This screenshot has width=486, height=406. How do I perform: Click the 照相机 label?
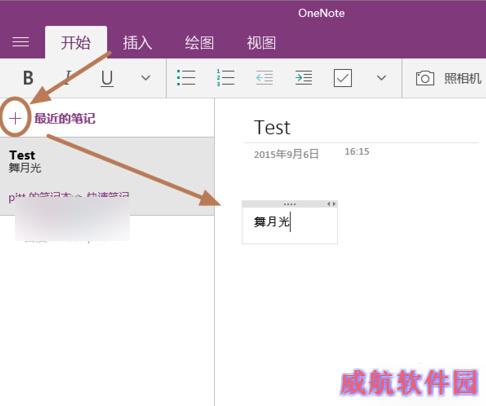click(463, 79)
